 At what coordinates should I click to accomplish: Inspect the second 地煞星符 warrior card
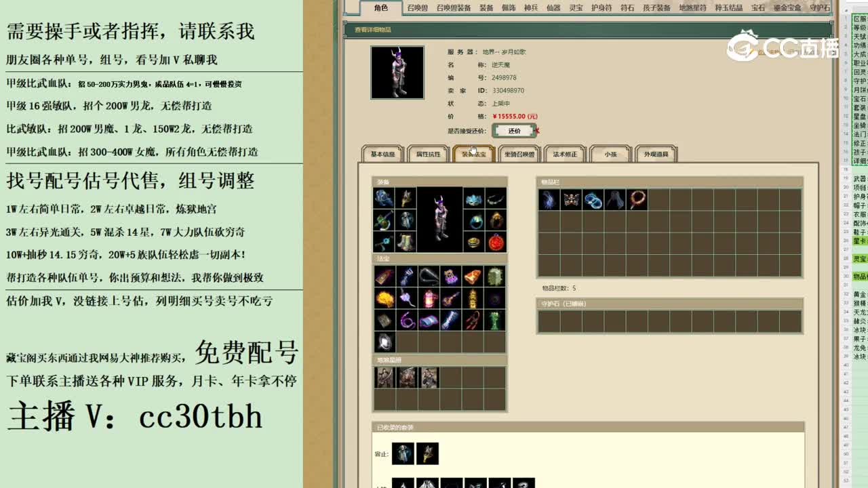click(407, 378)
